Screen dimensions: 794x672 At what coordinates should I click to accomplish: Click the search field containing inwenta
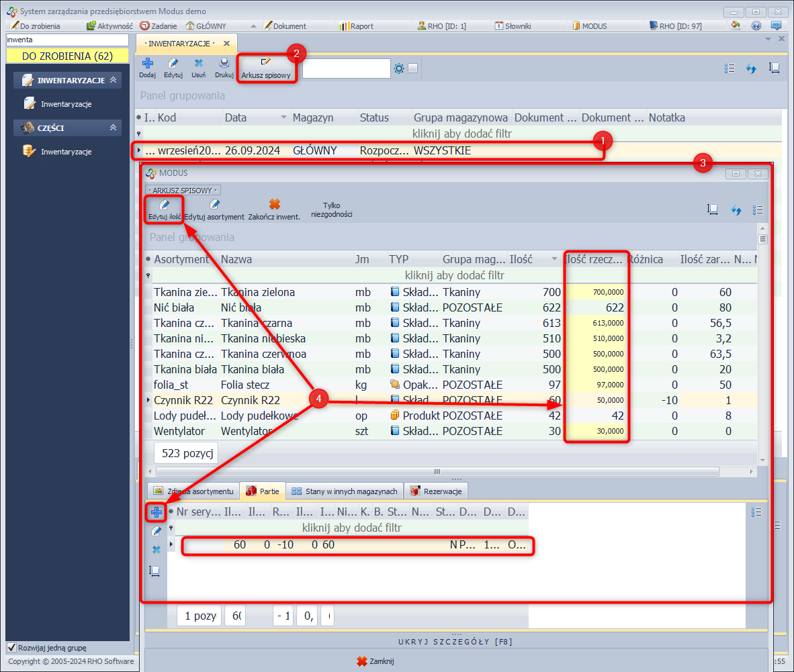pos(66,40)
